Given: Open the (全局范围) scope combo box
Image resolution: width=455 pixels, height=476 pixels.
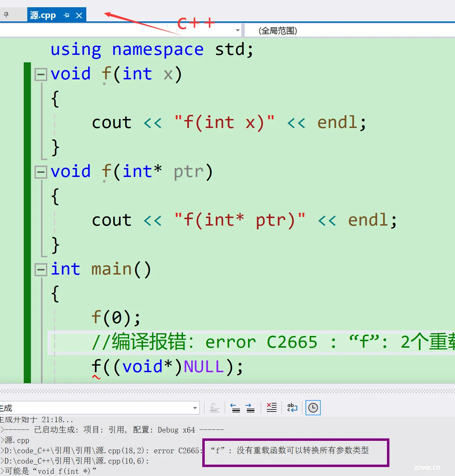Looking at the screenshot, I should [x=350, y=30].
